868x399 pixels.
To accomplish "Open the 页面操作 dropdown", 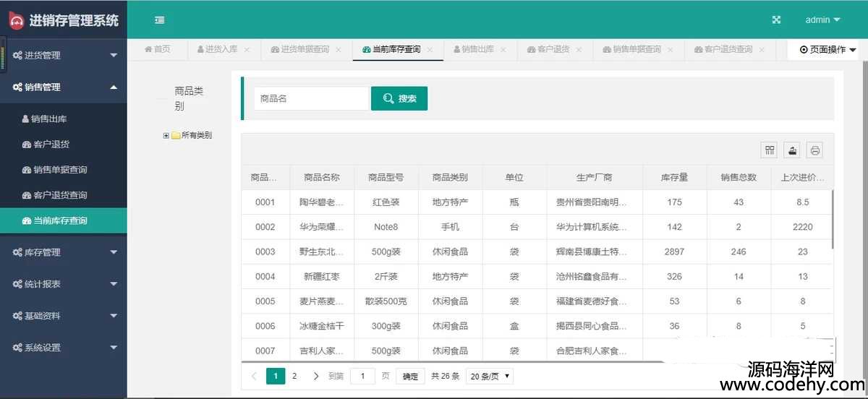I will point(827,50).
